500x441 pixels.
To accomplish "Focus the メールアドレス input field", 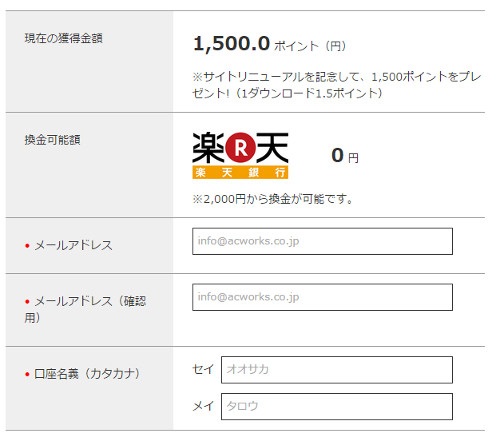I will click(x=322, y=241).
